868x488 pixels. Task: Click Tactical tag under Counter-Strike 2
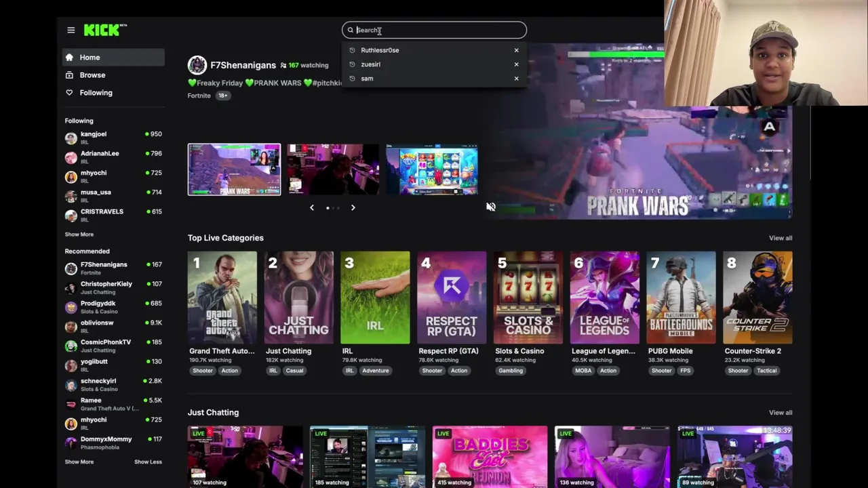[766, 371]
